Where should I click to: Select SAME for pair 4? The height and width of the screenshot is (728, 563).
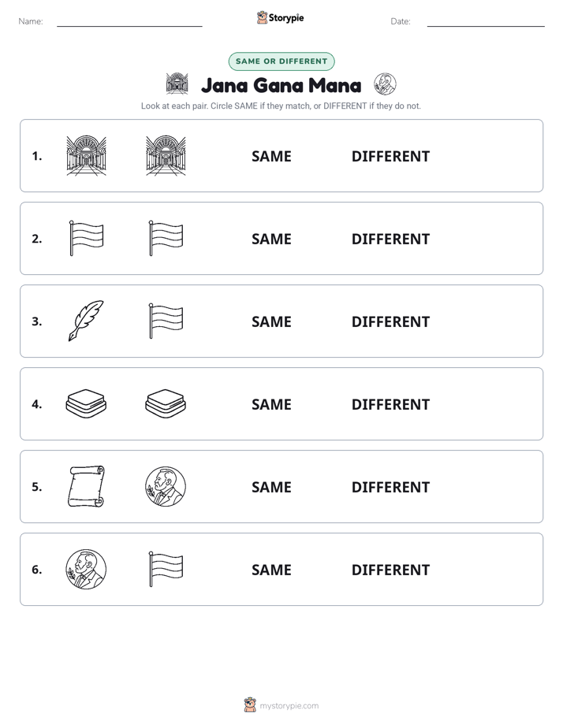click(x=271, y=404)
